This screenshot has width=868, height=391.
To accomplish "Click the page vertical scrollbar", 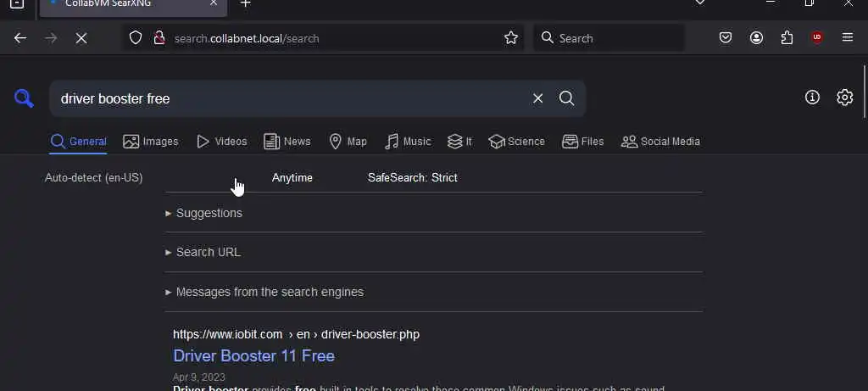I will tap(865, 92).
